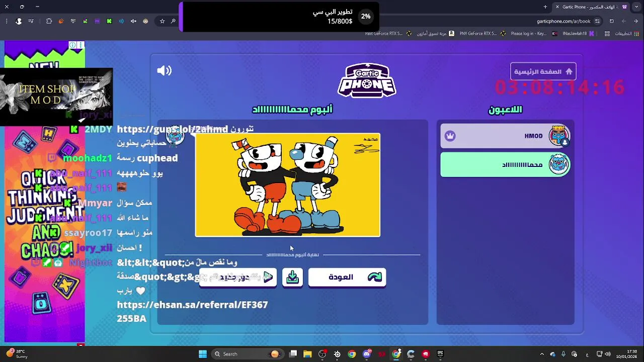Open the zoom magnifier icon in the address bar
The width and height of the screenshot is (644, 362).
pyautogui.click(x=173, y=21)
